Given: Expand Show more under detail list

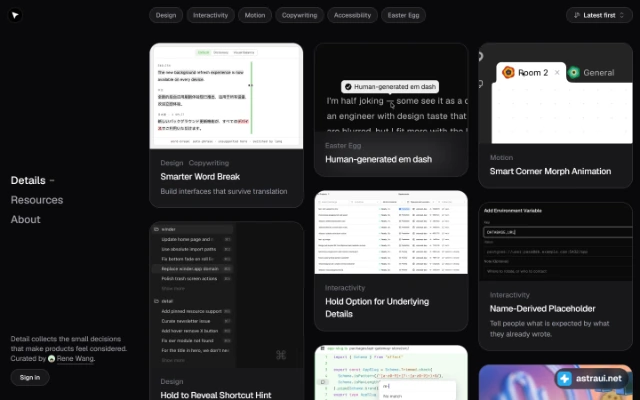Looking at the screenshot, I should (x=173, y=360).
